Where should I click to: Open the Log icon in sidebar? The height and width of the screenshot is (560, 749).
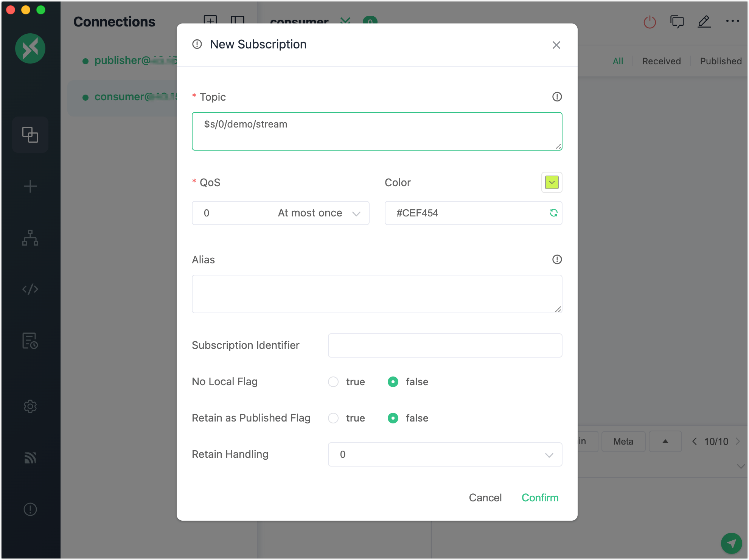[30, 341]
